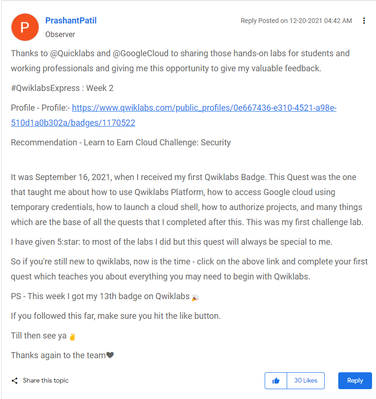Viewport: 376px width, 399px height.
Task: Click the 'Recommendation - Learn to Earn' line
Action: click(x=121, y=143)
